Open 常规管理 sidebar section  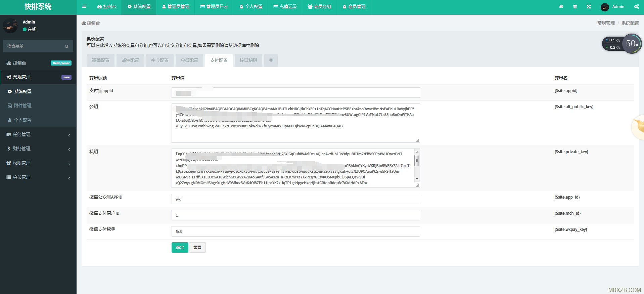pyautogui.click(x=38, y=77)
